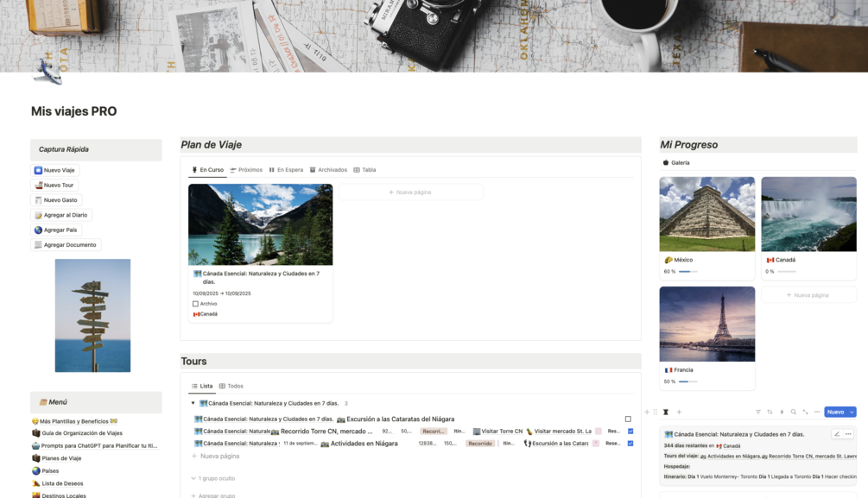Click the Visitar mercado St. La link

559,432
